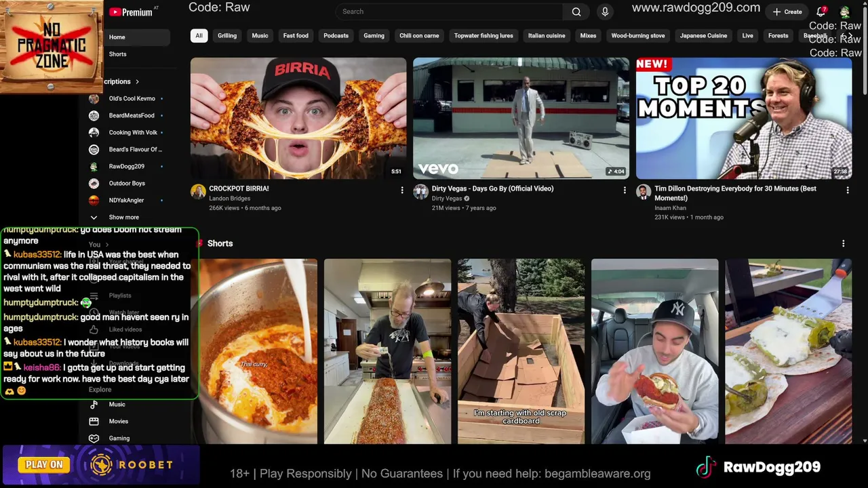
Task: Click inside the Search field
Action: pos(450,12)
